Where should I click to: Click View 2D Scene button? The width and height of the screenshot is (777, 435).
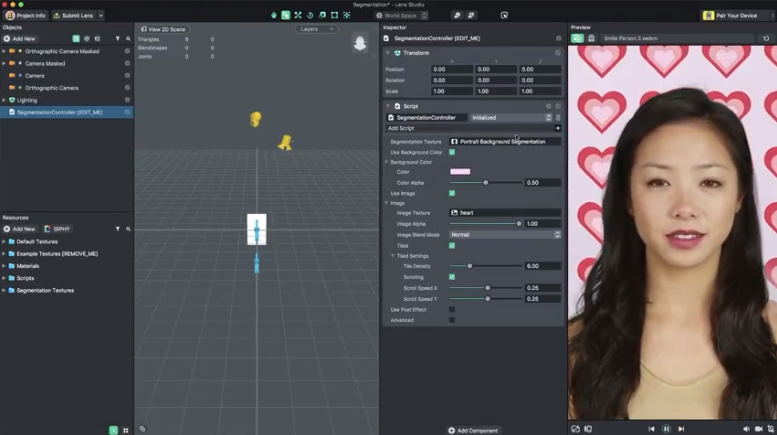click(163, 29)
